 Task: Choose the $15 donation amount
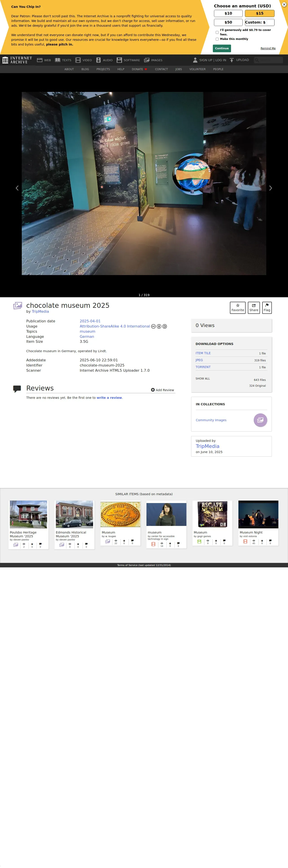(259, 13)
